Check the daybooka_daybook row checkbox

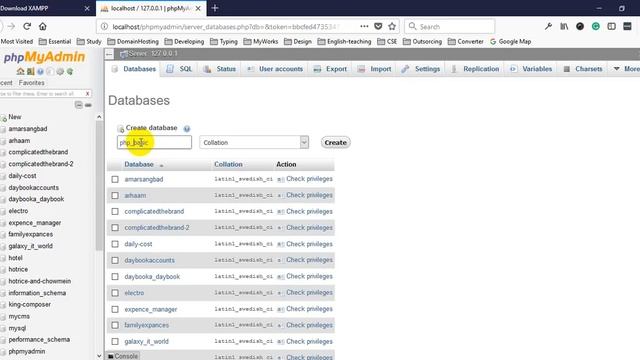[115, 277]
